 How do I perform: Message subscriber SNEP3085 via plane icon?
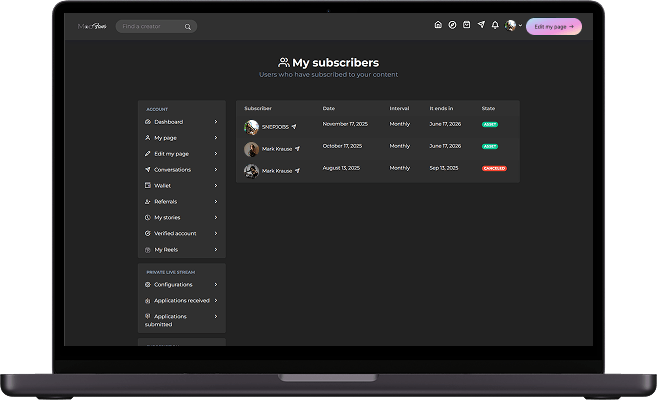(x=294, y=127)
